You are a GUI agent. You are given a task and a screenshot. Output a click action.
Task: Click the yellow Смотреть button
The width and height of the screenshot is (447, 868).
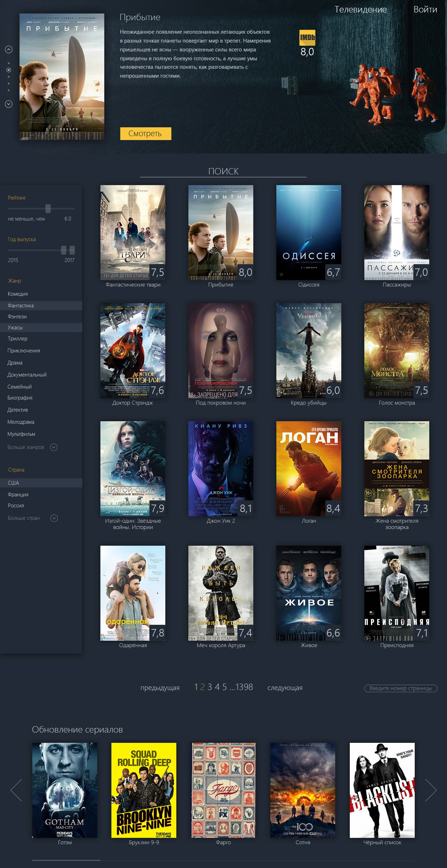tap(145, 134)
